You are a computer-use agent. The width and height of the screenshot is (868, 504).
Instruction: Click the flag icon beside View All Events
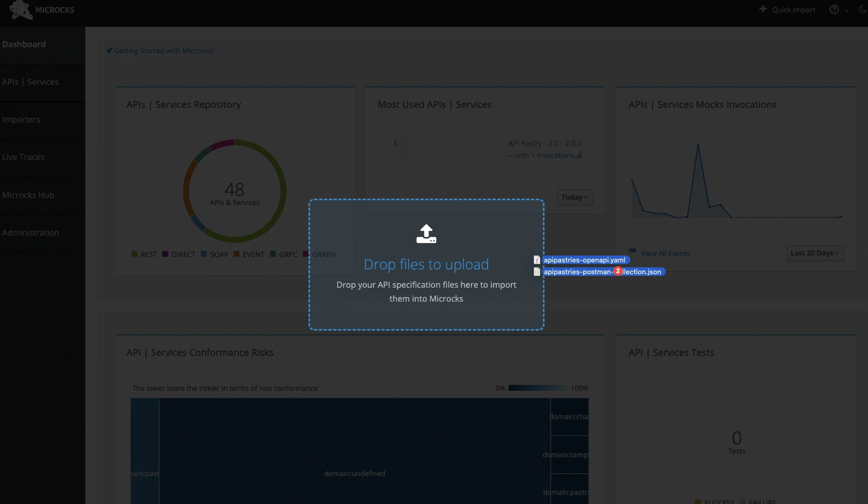pyautogui.click(x=632, y=251)
